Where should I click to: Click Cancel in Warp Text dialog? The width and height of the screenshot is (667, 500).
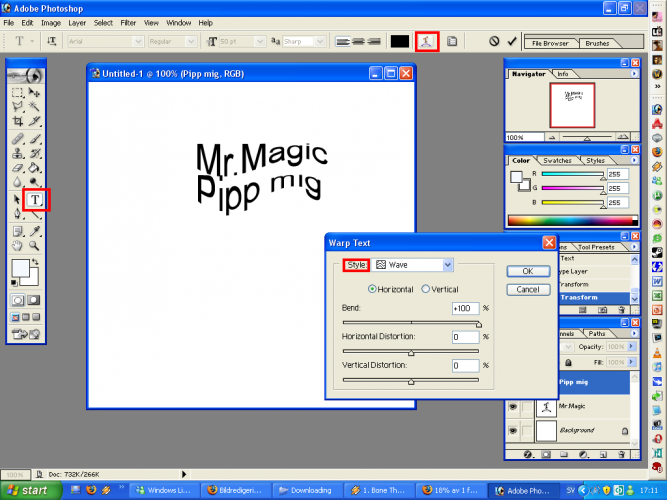tap(527, 290)
